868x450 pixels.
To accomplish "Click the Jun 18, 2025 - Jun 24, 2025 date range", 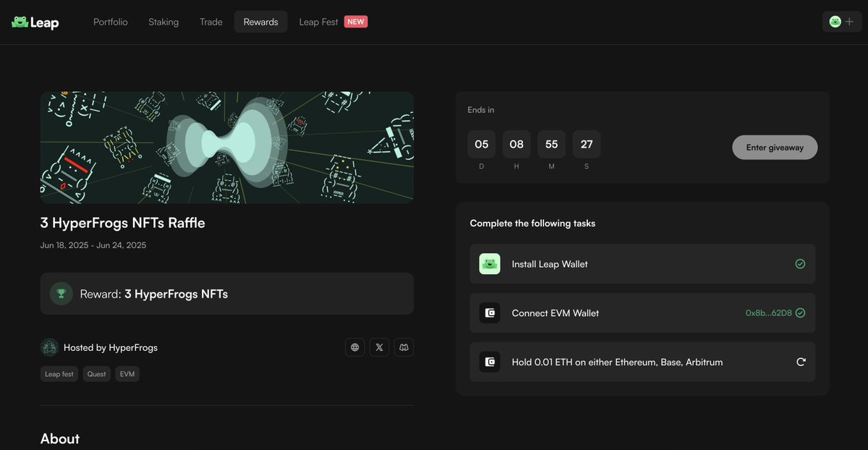I will click(93, 245).
